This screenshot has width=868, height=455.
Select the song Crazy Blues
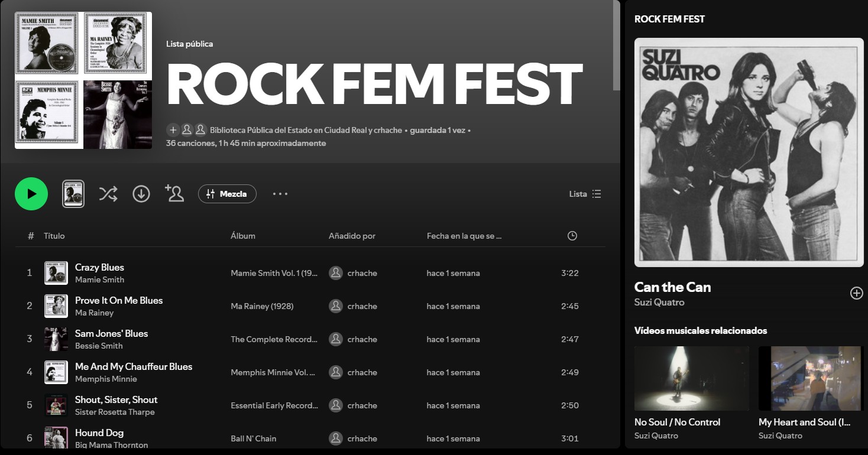[x=99, y=267]
